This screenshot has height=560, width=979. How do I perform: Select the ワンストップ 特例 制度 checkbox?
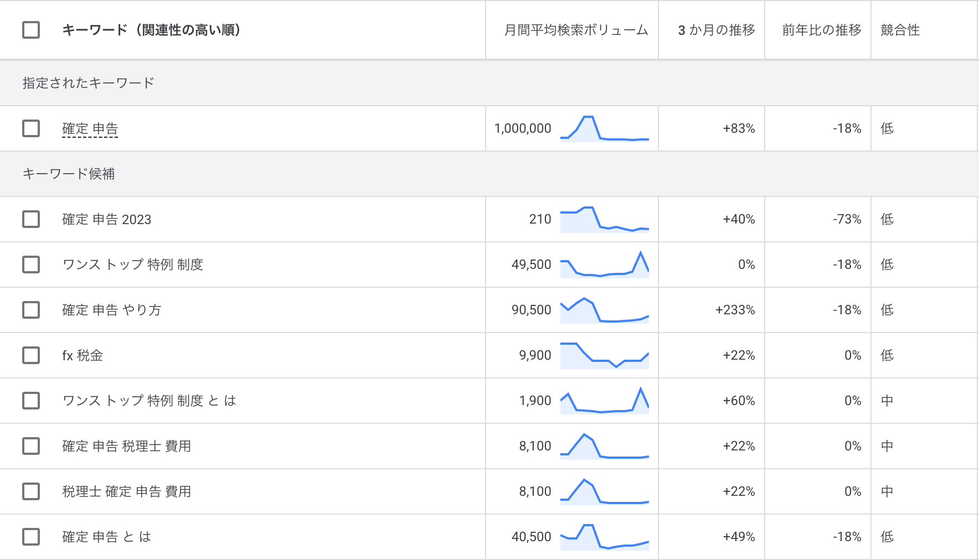[x=31, y=265]
